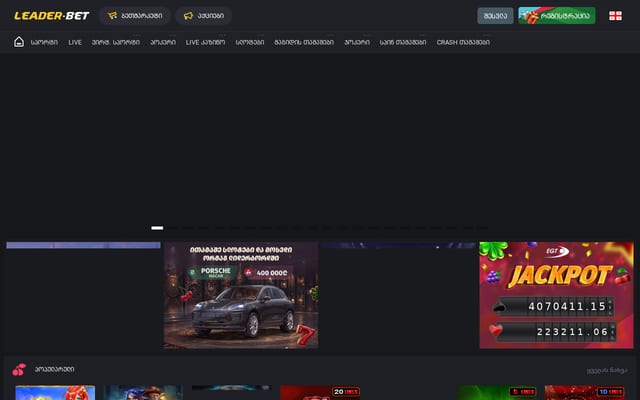Open the EGT Jackpot banner
This screenshot has width=640, height=400.
556,295
